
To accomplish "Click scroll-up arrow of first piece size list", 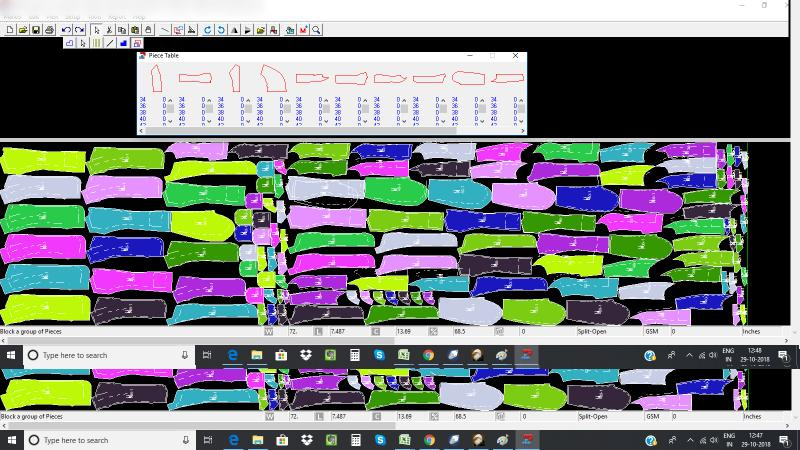I will (x=170, y=100).
